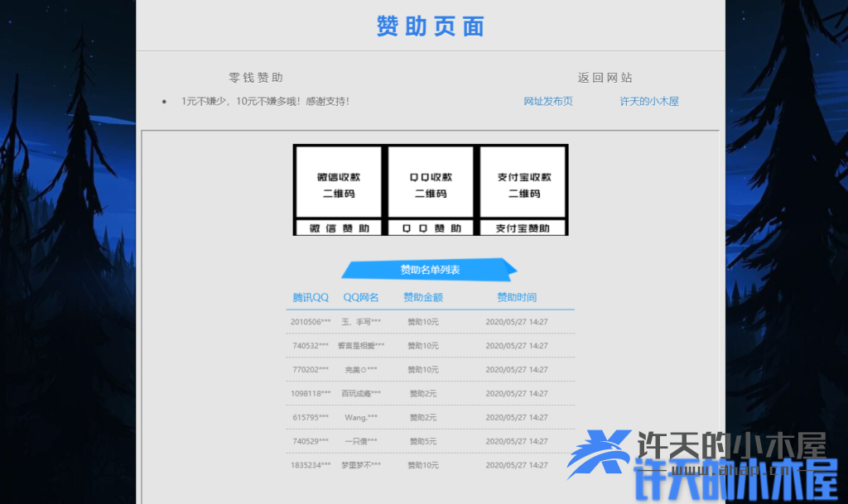Select the 微信赞助 label
Image resolution: width=848 pixels, height=504 pixels.
click(x=339, y=228)
